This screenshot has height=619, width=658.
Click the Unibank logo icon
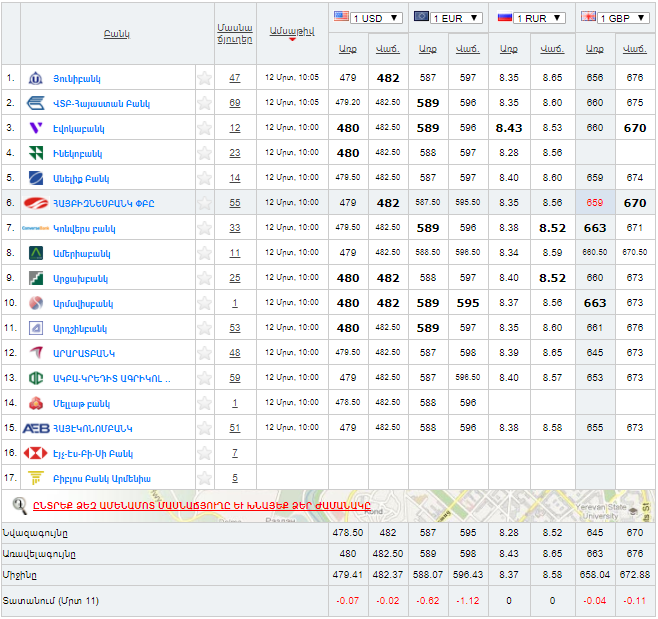[35, 78]
